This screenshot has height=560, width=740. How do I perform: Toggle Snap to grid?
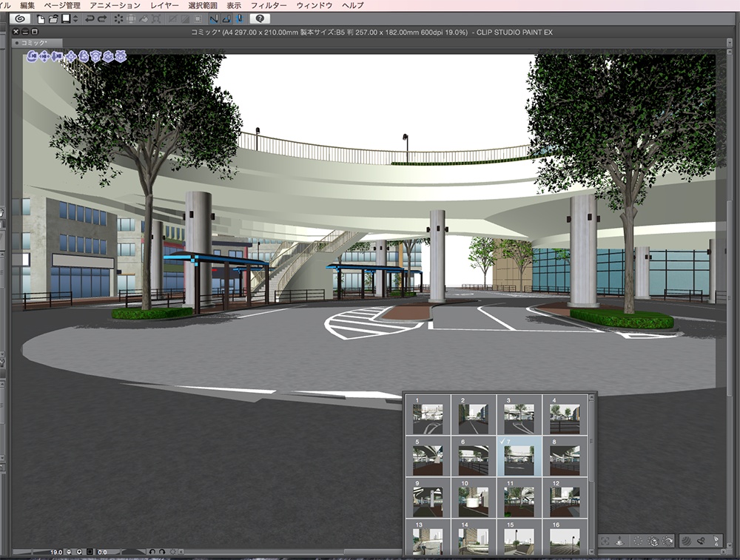[239, 19]
